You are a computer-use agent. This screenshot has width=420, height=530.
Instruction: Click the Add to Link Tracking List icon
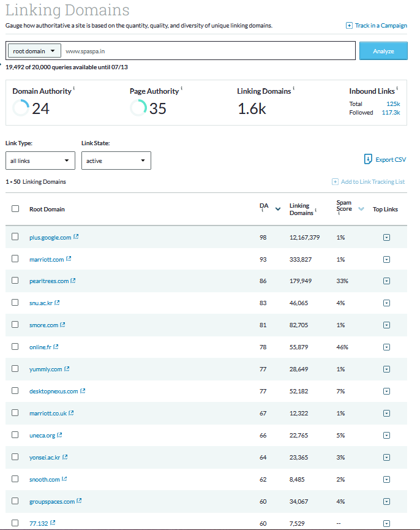coord(335,182)
